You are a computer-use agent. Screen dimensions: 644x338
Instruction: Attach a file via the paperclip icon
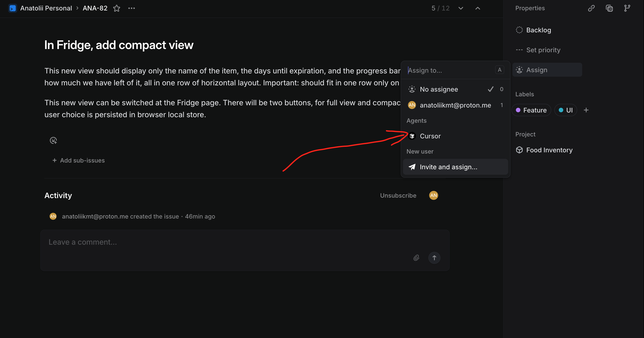(416, 258)
